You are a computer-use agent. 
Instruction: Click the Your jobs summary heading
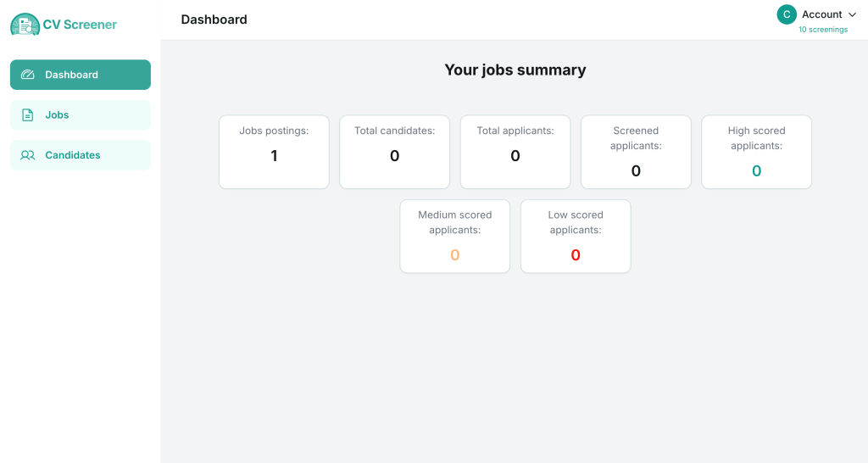(515, 70)
